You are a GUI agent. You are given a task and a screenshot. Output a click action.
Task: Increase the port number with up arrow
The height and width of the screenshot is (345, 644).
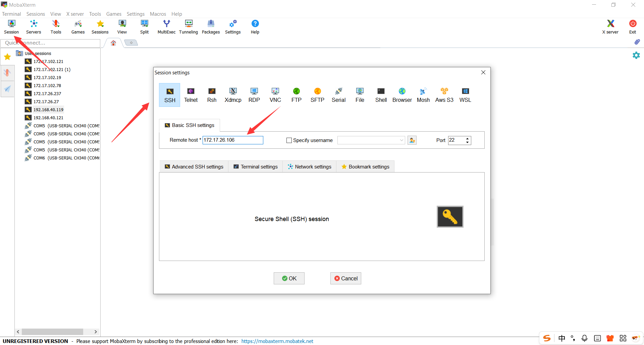pyautogui.click(x=467, y=138)
